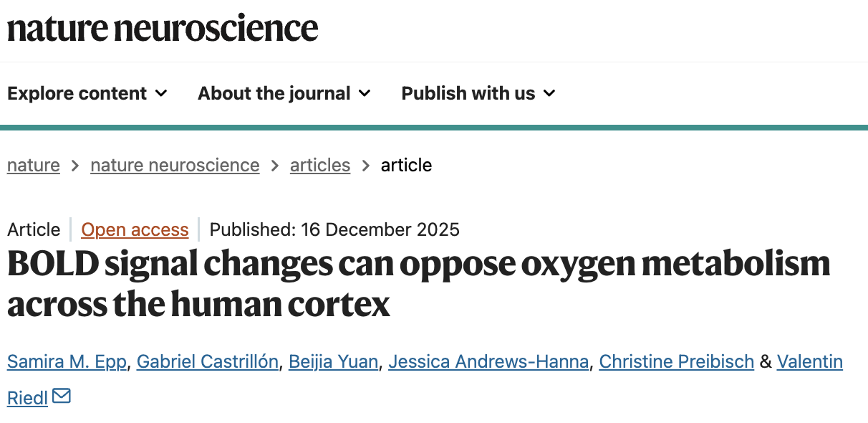Screen dimensions: 868x423
Task: Open Gabriel Castrillón author details
Action: click(207, 362)
